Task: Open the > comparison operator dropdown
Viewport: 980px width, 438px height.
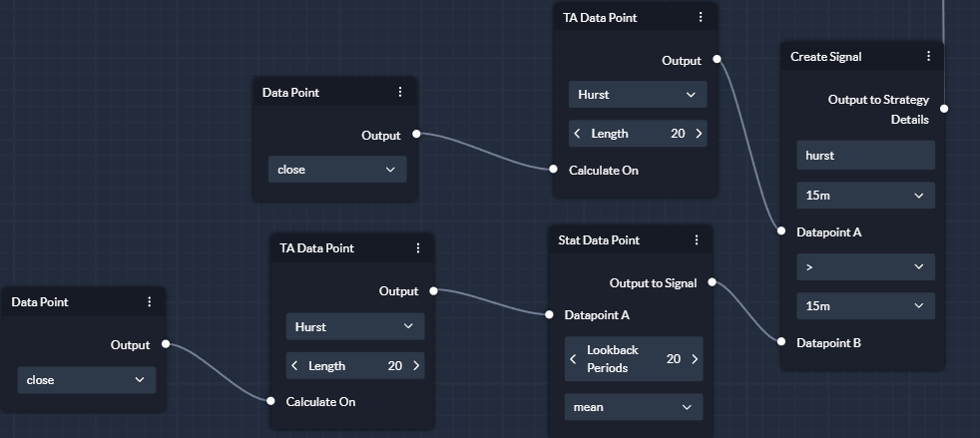Action: [x=865, y=266]
